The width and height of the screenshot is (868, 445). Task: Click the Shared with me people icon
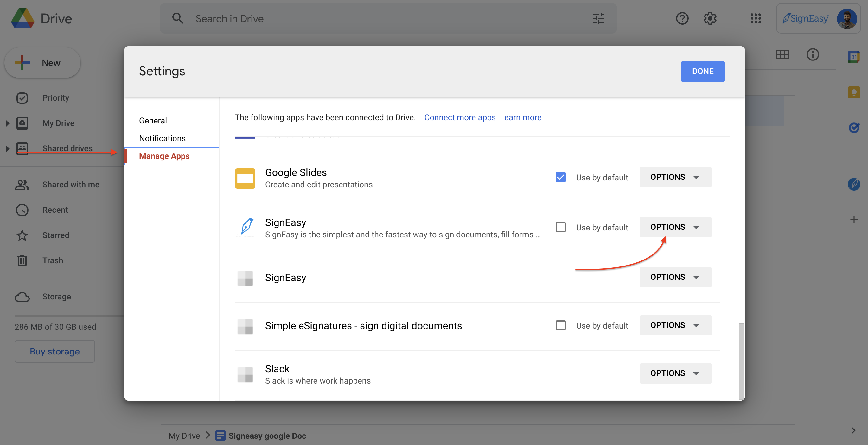pos(22,185)
